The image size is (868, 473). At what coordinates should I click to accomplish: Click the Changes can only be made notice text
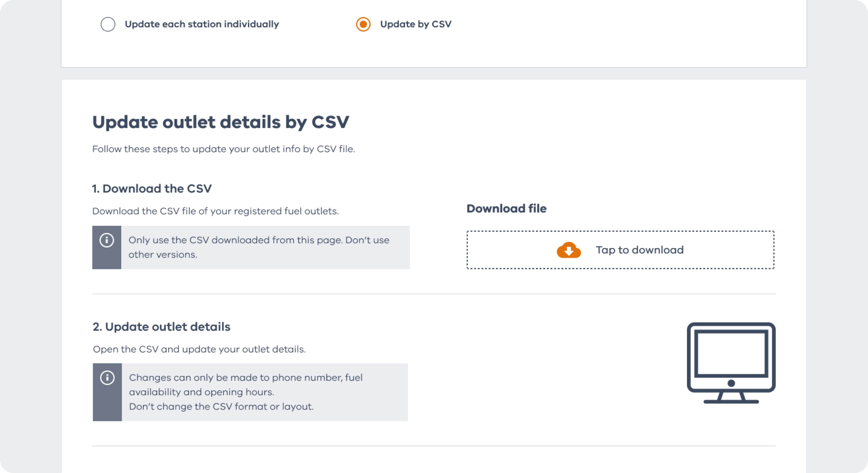pyautogui.click(x=246, y=384)
